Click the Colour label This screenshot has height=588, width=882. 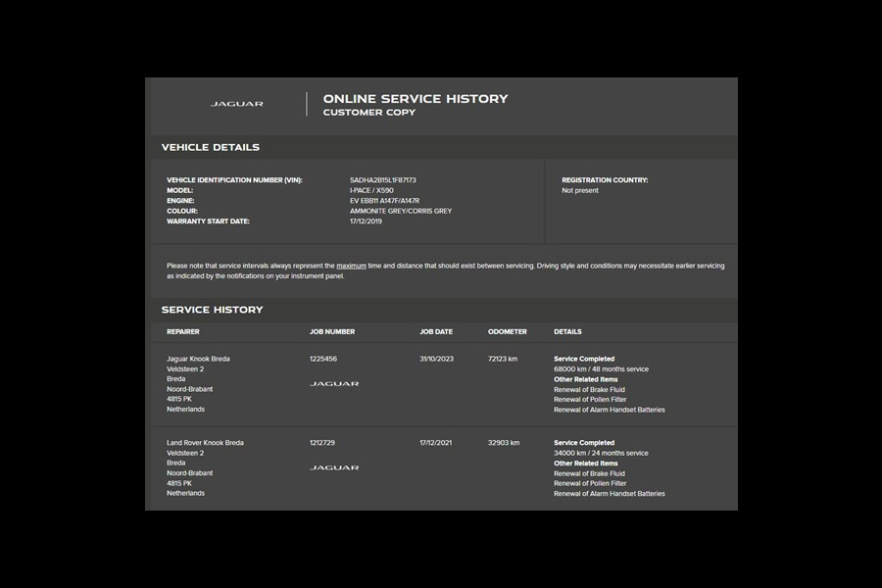tap(182, 211)
